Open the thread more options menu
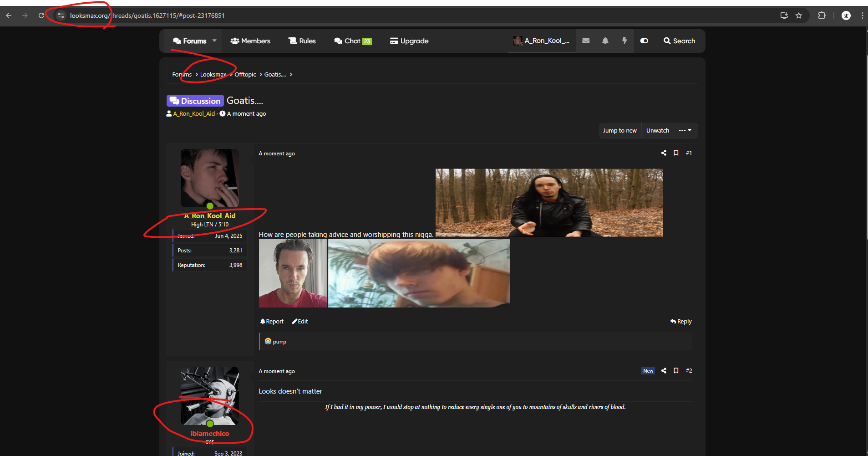Image resolution: width=868 pixels, height=456 pixels. [685, 131]
